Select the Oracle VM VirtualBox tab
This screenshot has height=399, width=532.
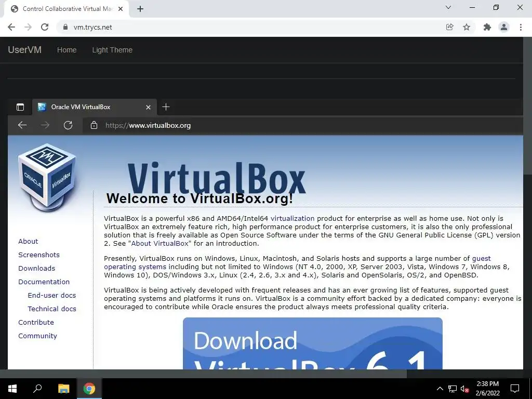[95, 107]
